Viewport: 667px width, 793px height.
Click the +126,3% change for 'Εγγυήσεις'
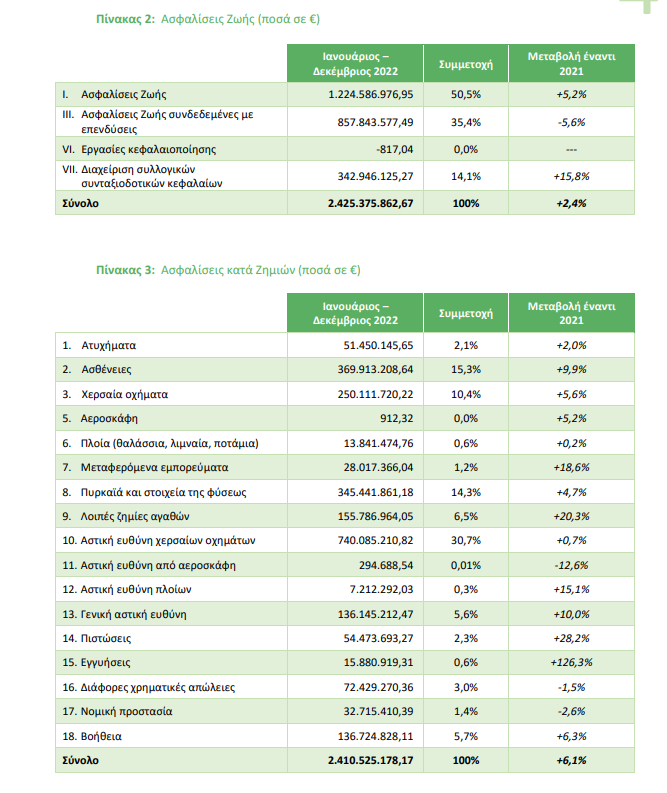[571, 663]
